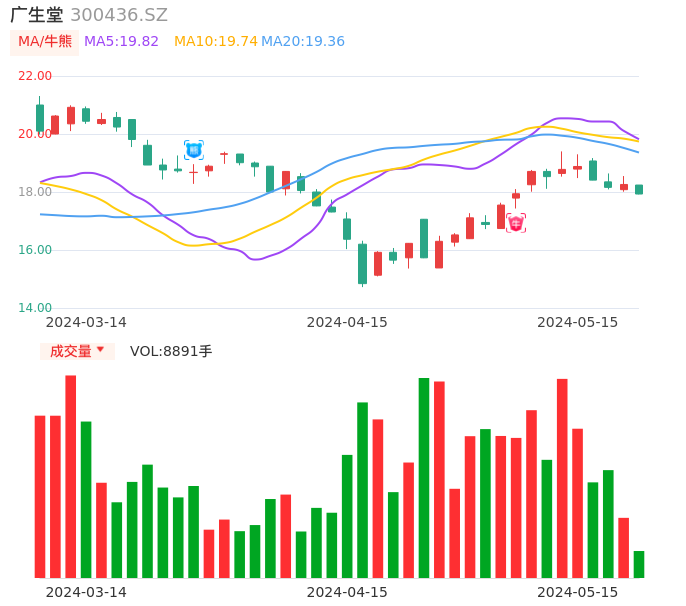This screenshot has width=686, height=606.
Task: Click the 2024-04-15 date on price axis
Action: click(x=347, y=322)
